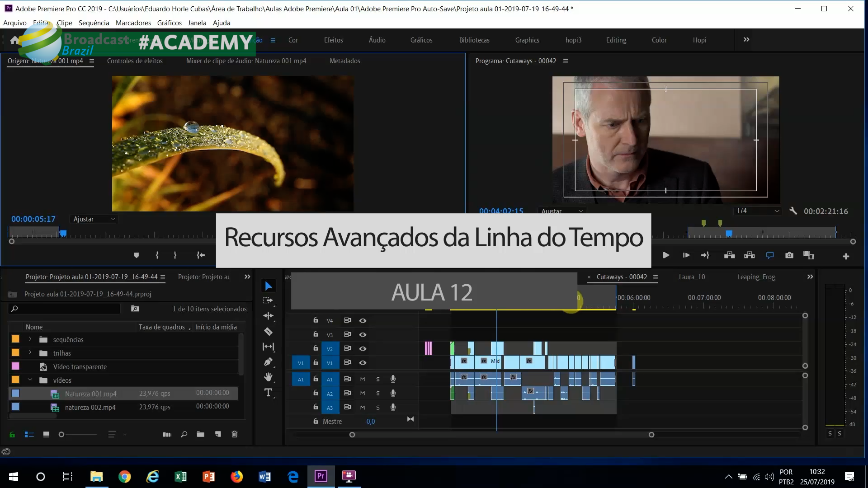The width and height of the screenshot is (868, 488).
Task: Select the Type tool
Action: click(268, 392)
